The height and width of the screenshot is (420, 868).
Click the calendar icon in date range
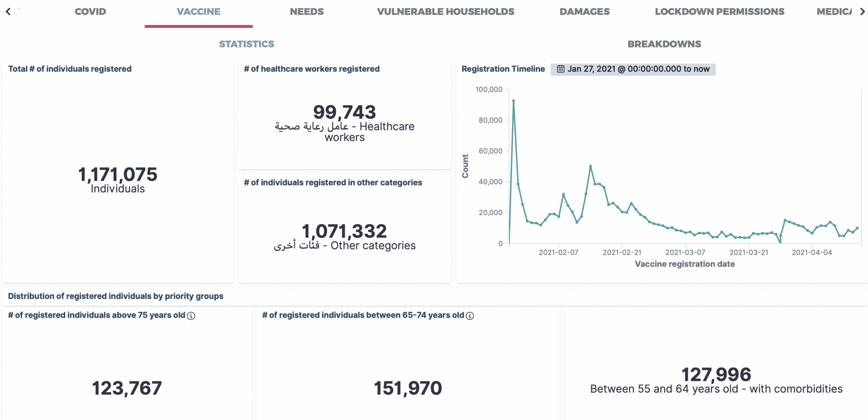(560, 69)
